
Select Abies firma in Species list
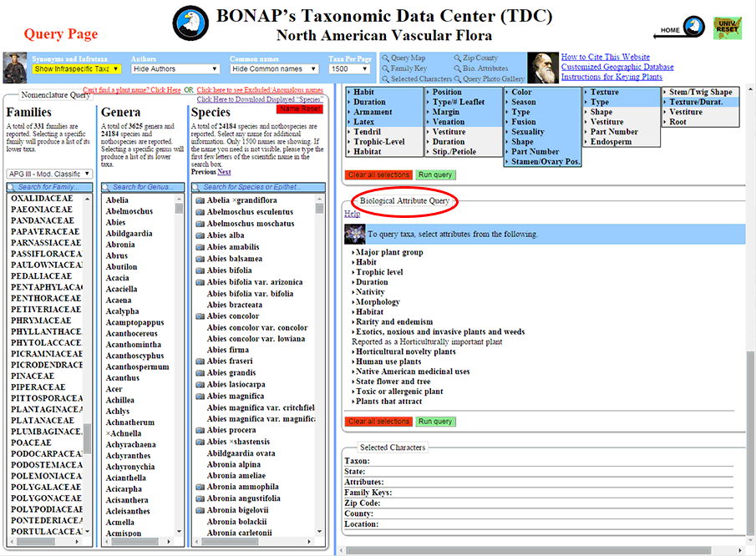point(228,351)
